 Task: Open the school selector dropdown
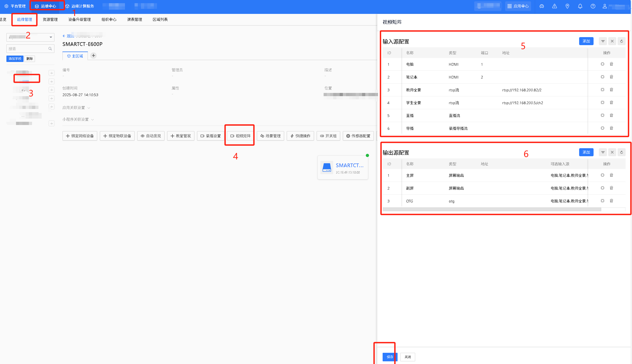click(30, 37)
